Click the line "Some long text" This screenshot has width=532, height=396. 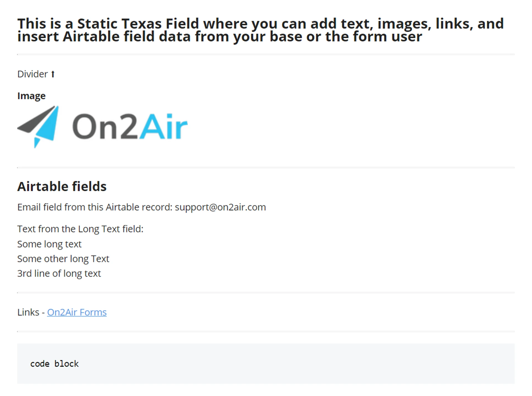[49, 244]
